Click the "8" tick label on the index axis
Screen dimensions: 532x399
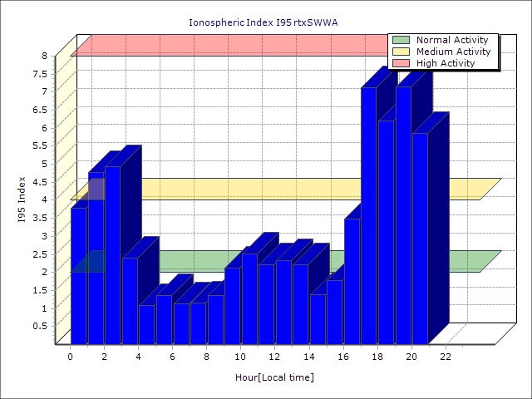(46, 56)
